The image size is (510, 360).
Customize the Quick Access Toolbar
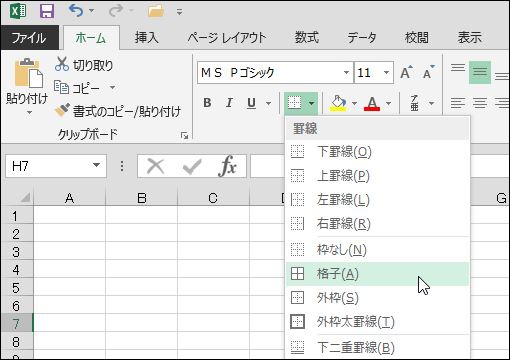[179, 12]
